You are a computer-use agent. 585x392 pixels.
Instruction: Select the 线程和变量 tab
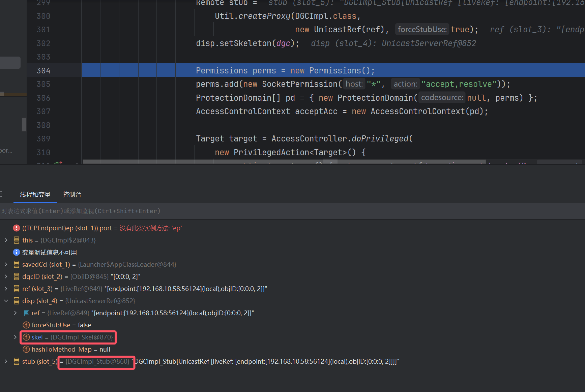click(35, 194)
